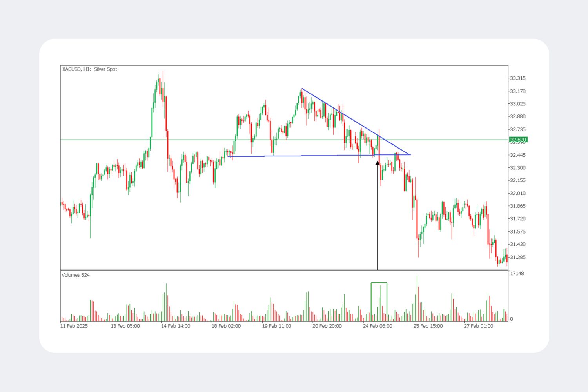The width and height of the screenshot is (588, 392).
Task: Click the 33.315 price scale value
Action: pyautogui.click(x=518, y=78)
